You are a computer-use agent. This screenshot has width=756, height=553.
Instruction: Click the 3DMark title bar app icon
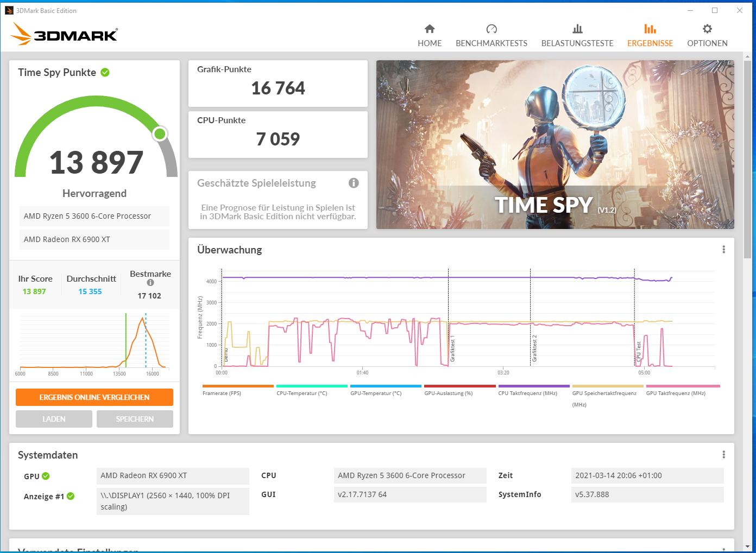click(x=9, y=10)
